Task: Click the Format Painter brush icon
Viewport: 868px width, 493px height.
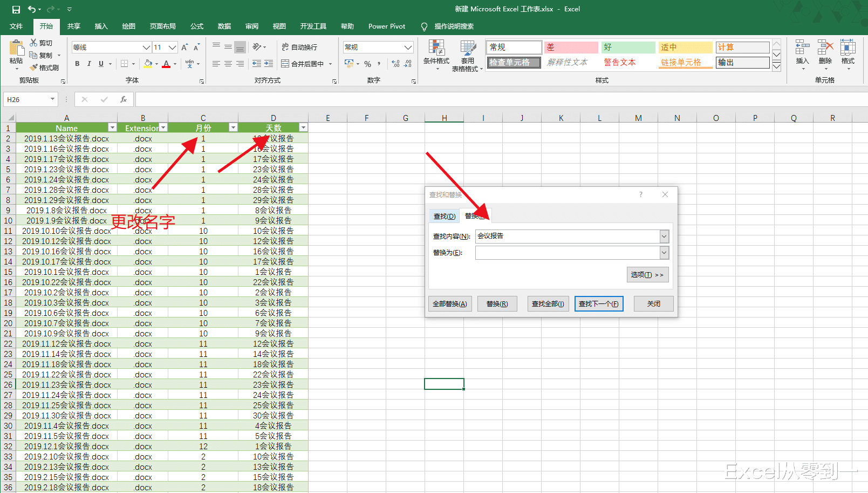Action: pyautogui.click(x=34, y=67)
